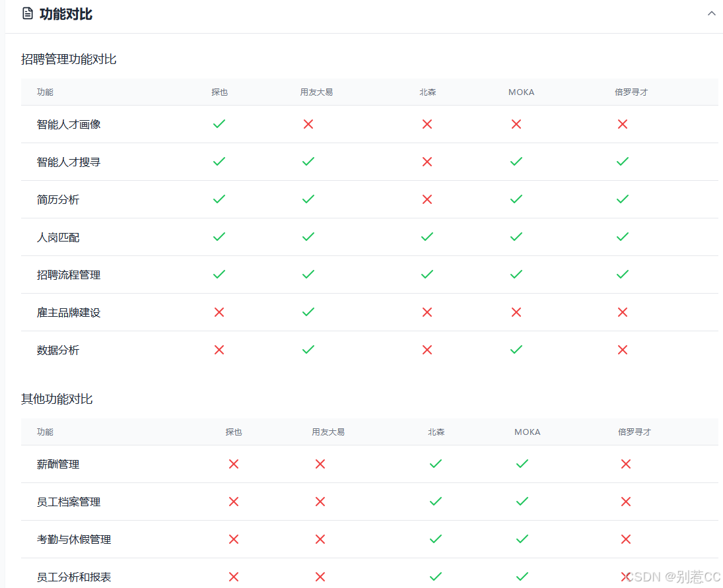Click 北森 checkmark in 员工档案管理 row
723x588 pixels.
435,501
